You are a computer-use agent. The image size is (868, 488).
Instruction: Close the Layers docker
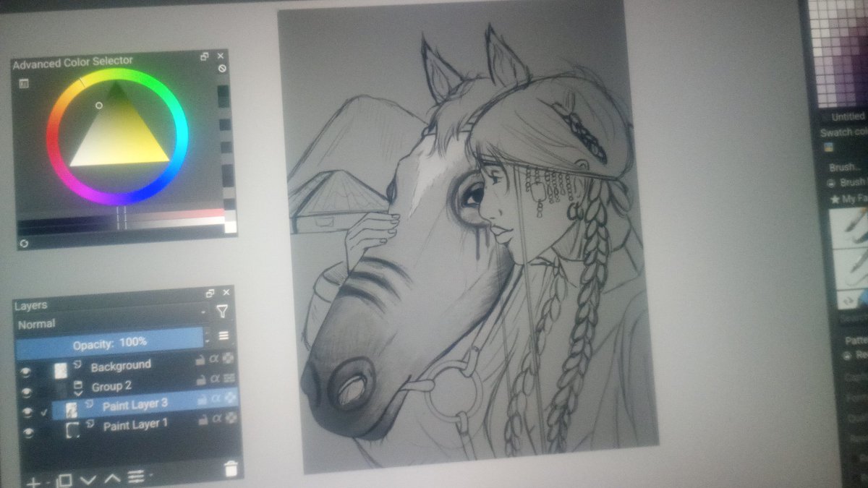[x=226, y=293]
